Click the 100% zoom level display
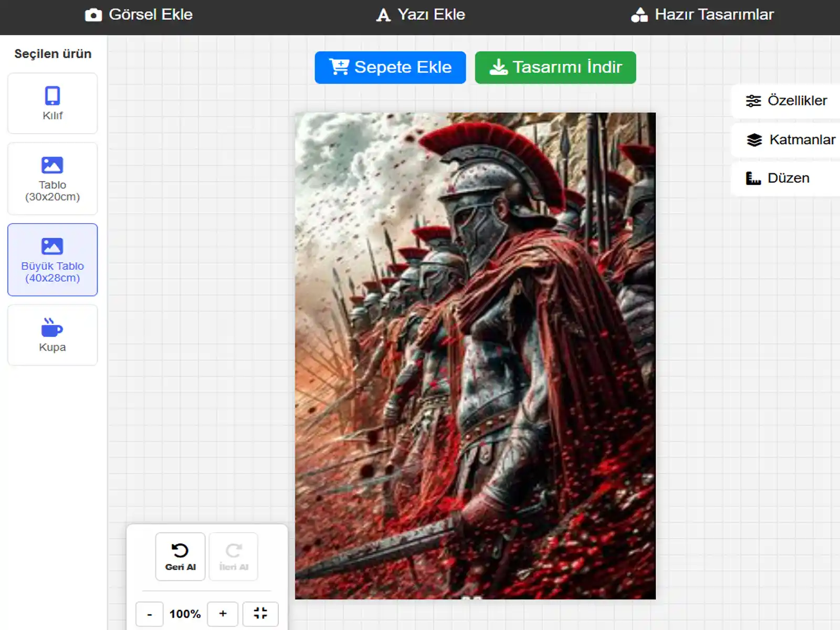The width and height of the screenshot is (840, 630). [185, 614]
